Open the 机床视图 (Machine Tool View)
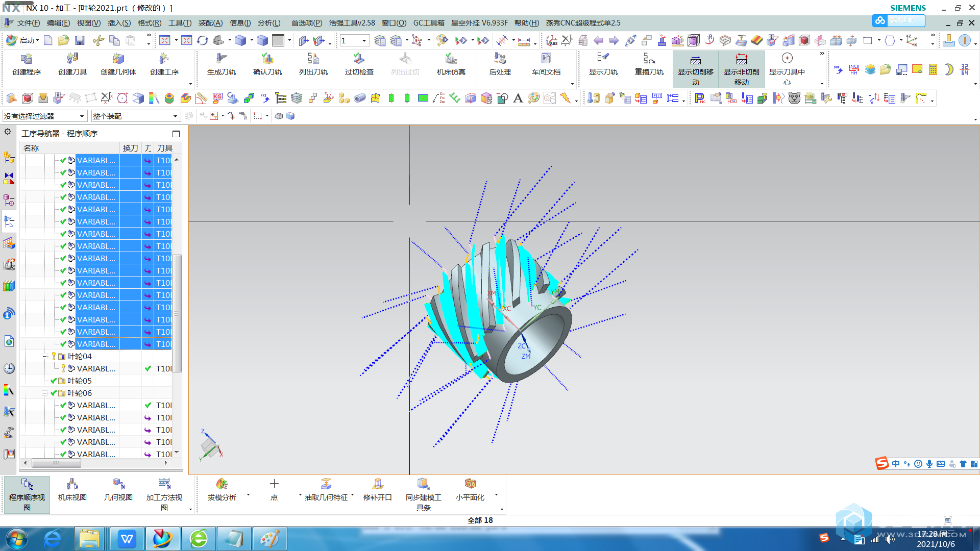980x551 pixels. coord(72,490)
